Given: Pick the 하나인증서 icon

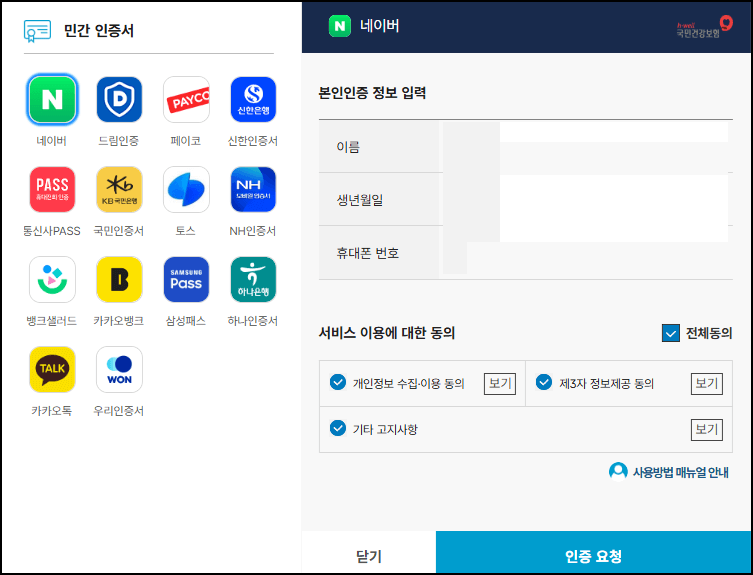Looking at the screenshot, I should 253,279.
